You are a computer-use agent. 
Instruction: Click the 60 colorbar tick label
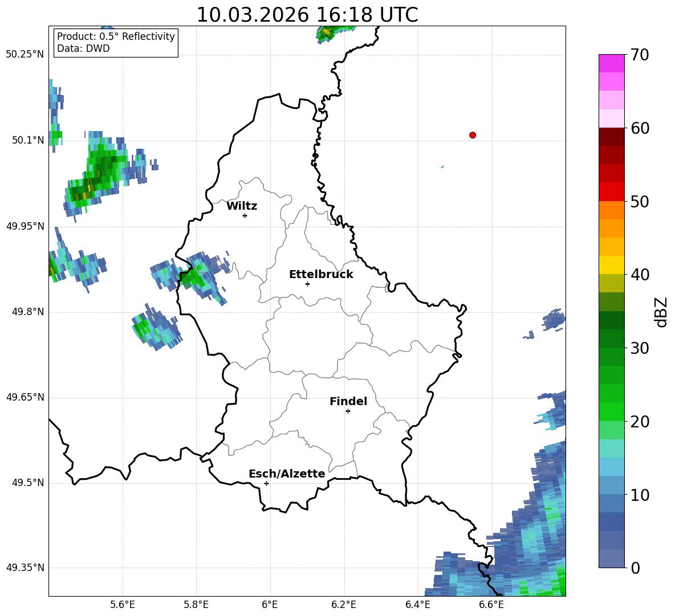639,128
